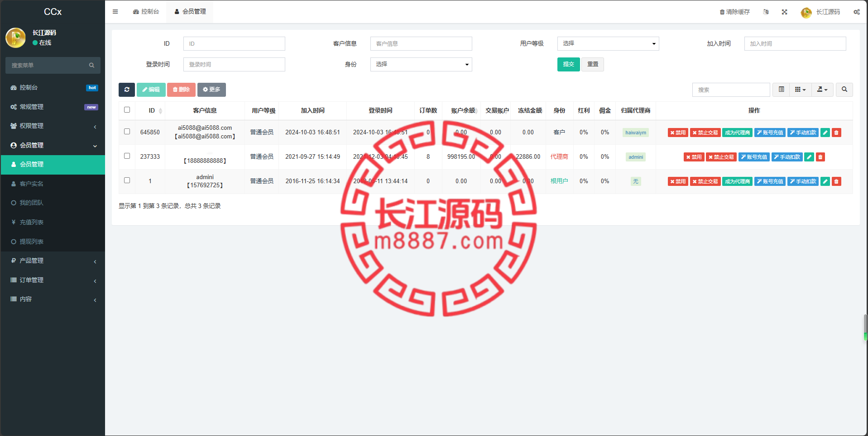Image resolution: width=868 pixels, height=436 pixels.
Task: Open export data dropdown
Action: coord(822,90)
